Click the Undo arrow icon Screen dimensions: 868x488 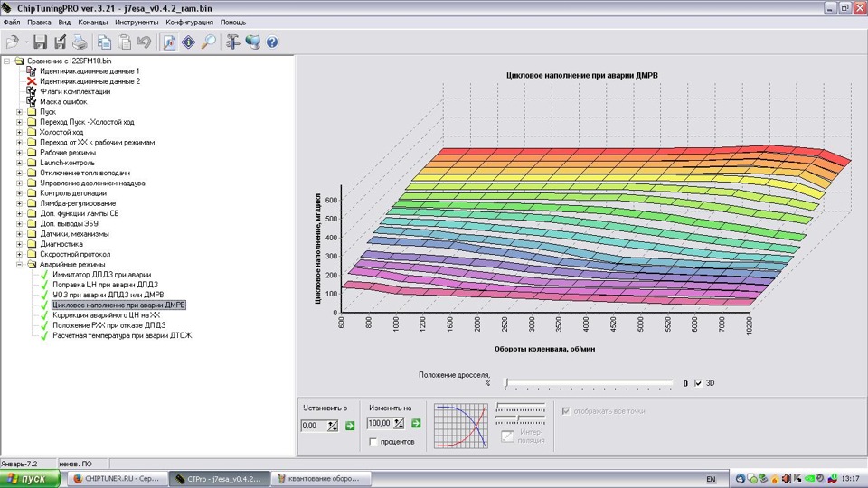click(x=144, y=42)
